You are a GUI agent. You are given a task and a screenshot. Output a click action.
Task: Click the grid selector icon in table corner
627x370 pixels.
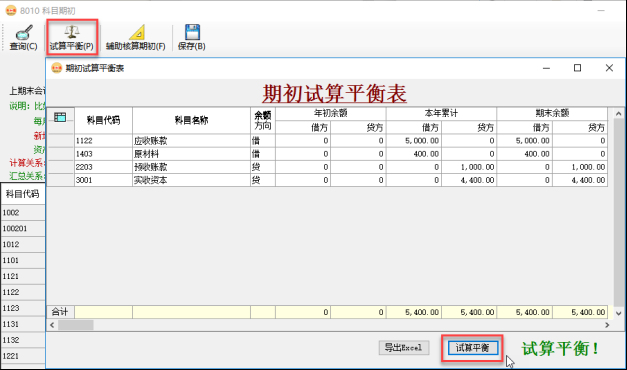coord(60,117)
